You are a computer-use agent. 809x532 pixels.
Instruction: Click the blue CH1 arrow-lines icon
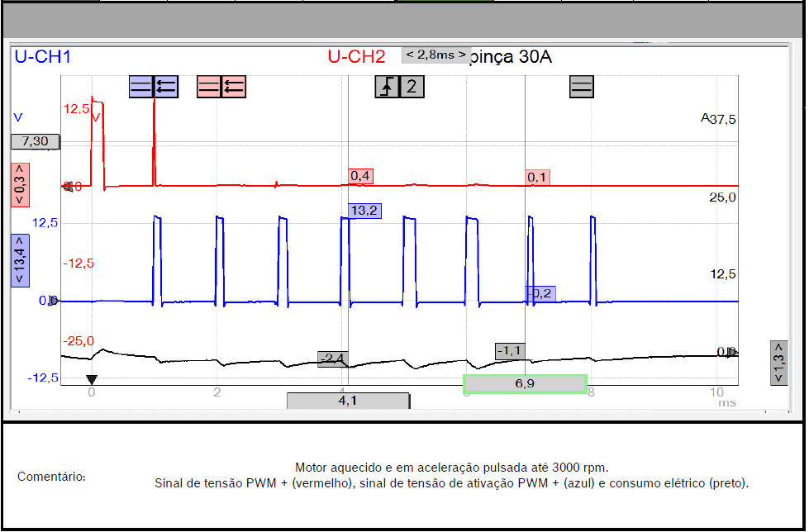(166, 87)
